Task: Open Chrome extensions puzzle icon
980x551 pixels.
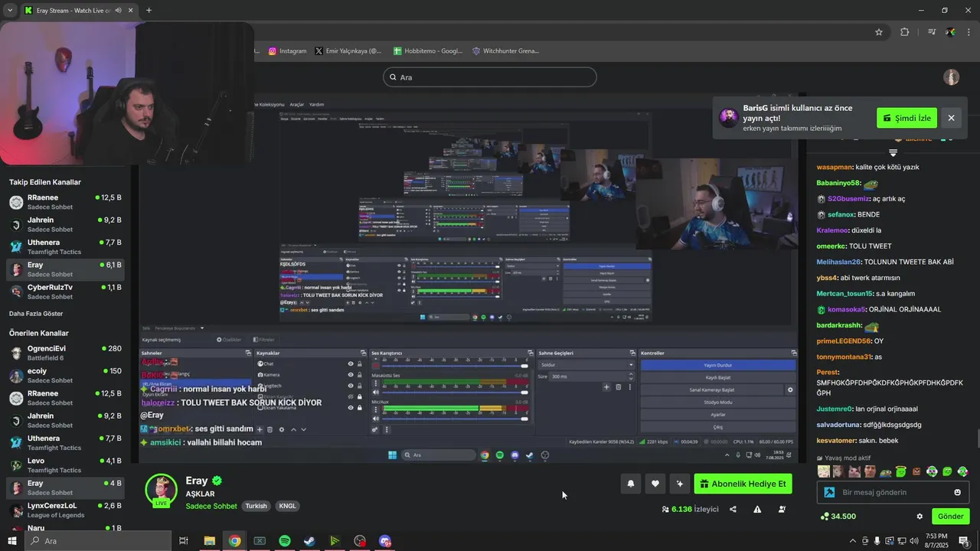Action: (x=905, y=32)
